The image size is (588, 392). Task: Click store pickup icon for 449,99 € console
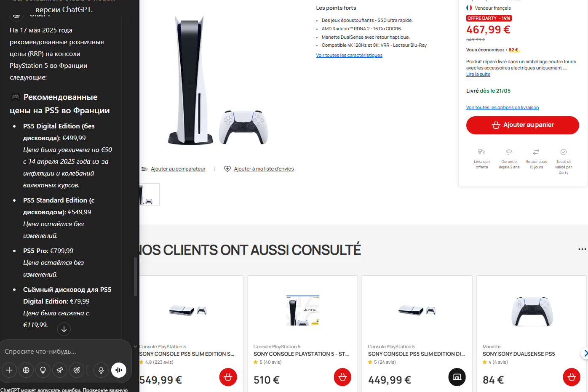[x=457, y=377]
